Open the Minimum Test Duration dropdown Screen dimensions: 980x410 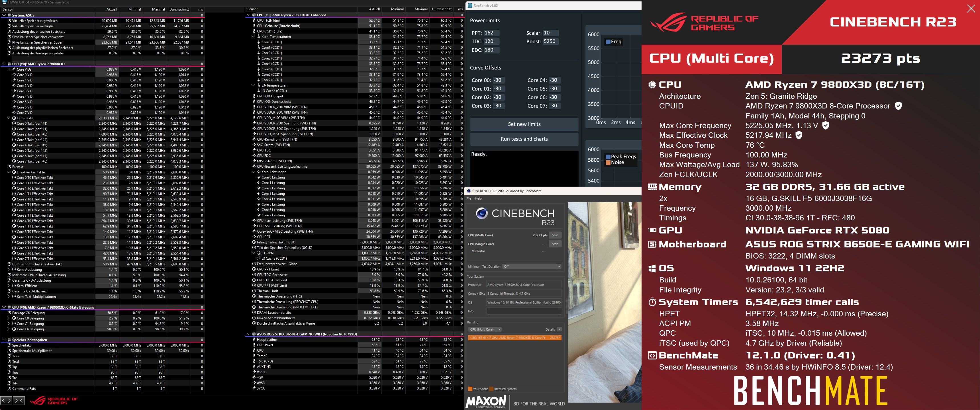[532, 266]
